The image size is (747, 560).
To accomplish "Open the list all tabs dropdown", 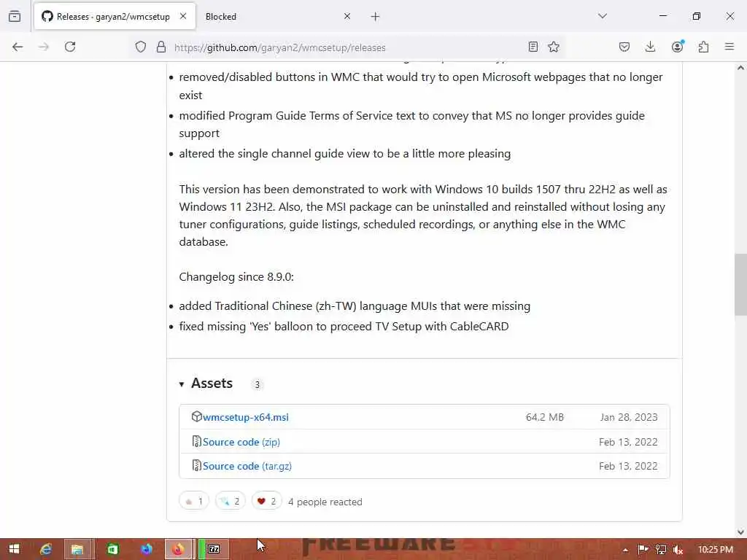I will click(x=603, y=16).
